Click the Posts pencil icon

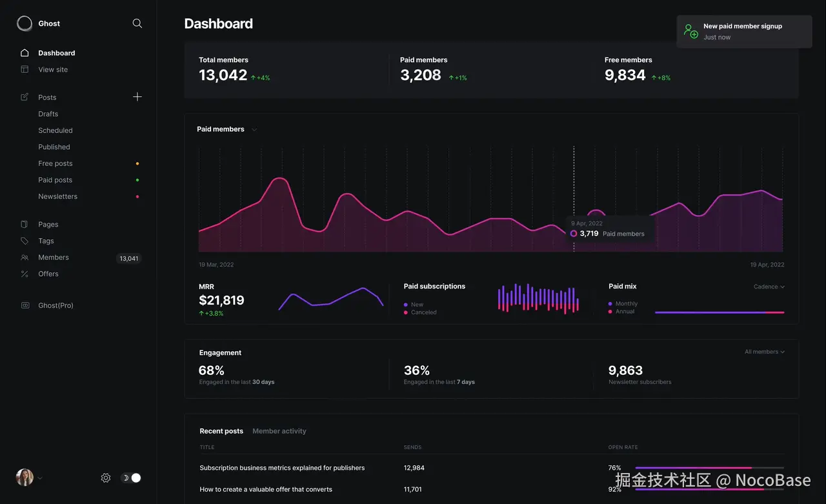(25, 97)
